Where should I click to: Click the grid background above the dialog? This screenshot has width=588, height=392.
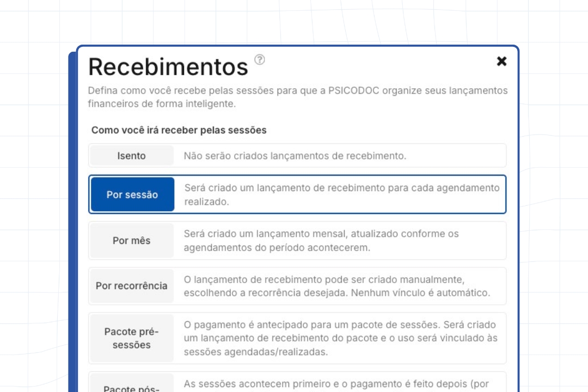[x=294, y=22]
